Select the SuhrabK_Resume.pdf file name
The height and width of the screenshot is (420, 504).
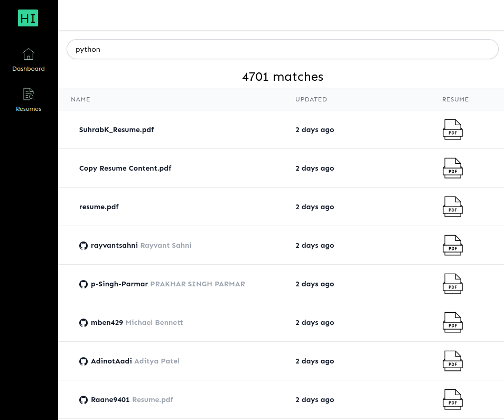click(x=116, y=129)
